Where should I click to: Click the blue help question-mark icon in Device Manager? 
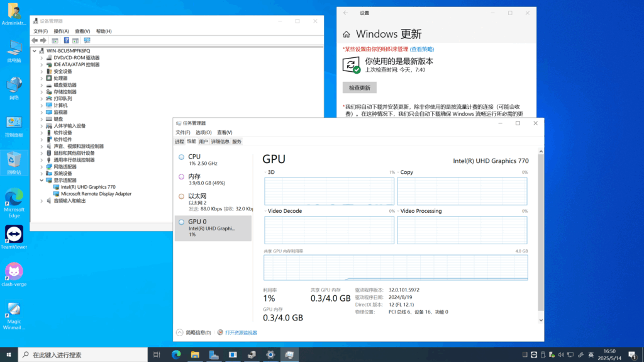coord(66,40)
